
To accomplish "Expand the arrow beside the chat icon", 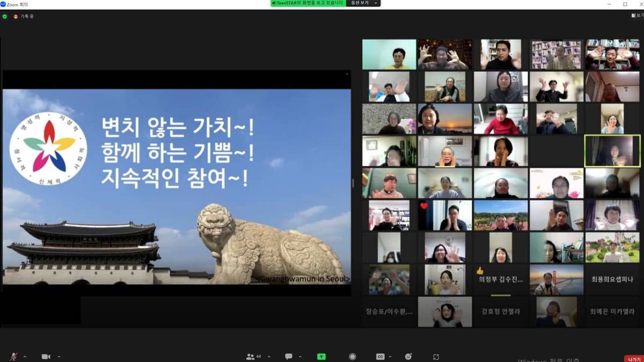I will click(x=300, y=357).
